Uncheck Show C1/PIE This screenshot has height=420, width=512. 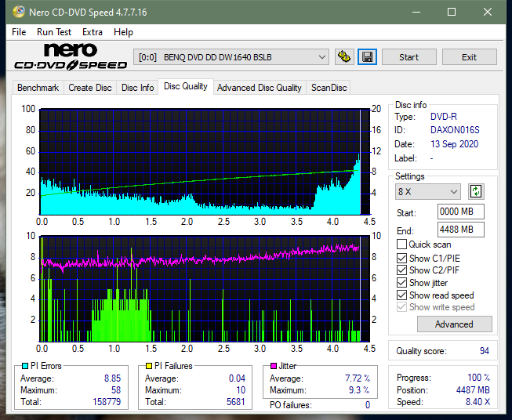point(401,258)
